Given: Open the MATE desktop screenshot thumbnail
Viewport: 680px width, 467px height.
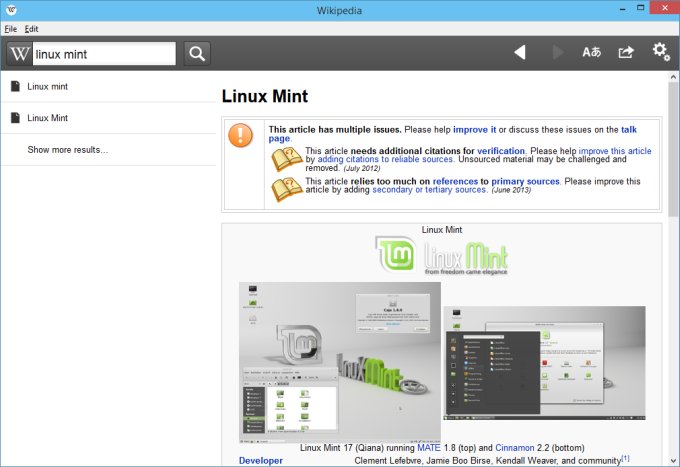Looking at the screenshot, I should [340, 362].
